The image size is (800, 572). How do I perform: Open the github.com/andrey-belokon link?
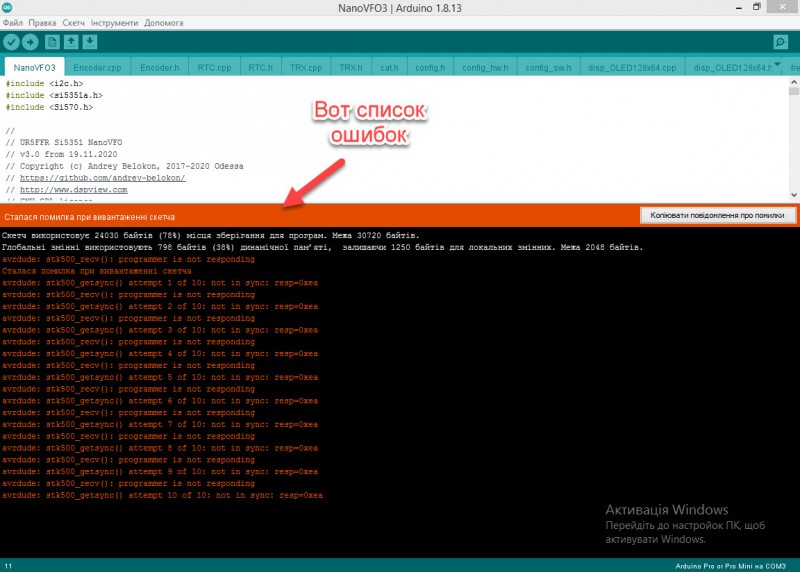click(x=103, y=178)
